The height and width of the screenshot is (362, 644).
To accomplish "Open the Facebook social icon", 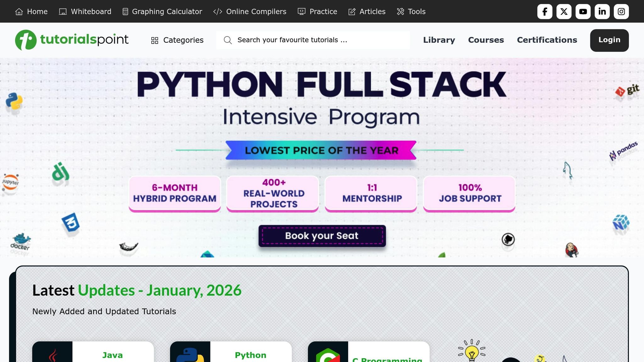I will tap(545, 12).
